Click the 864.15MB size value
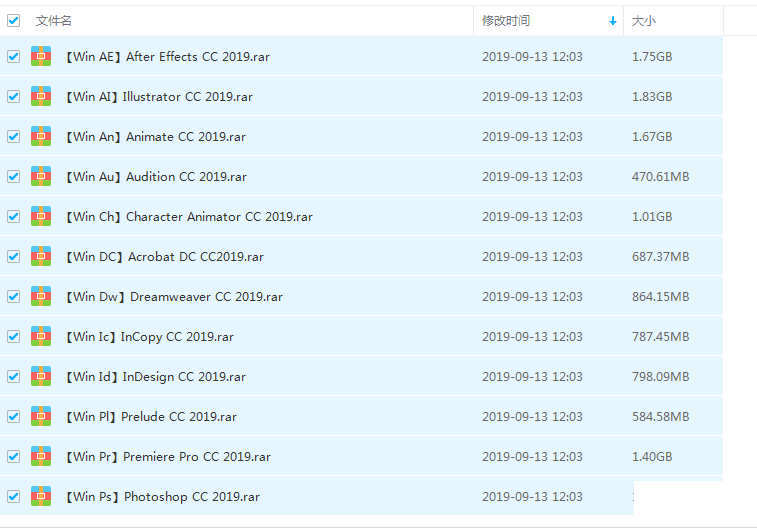757x532 pixels. tap(660, 296)
